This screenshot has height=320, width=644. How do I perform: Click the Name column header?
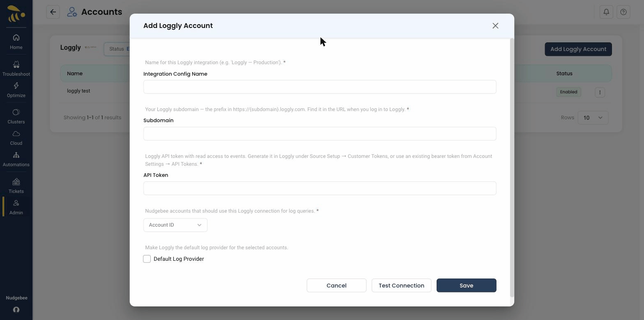75,73
